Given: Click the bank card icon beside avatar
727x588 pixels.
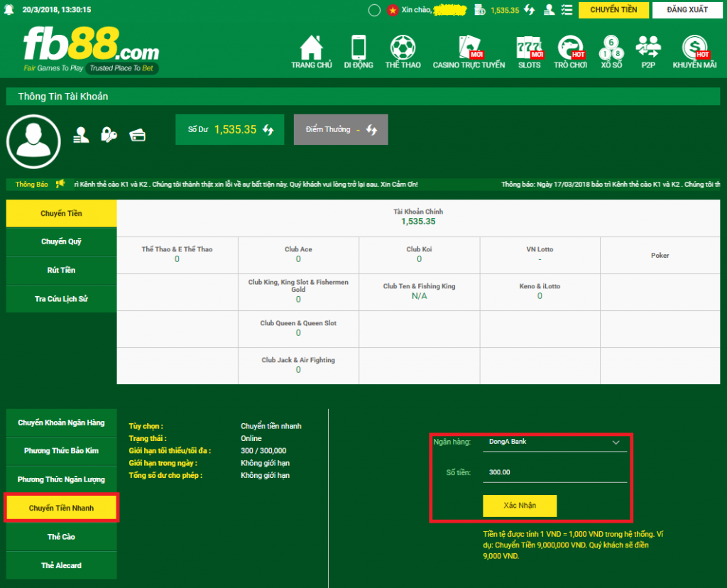Looking at the screenshot, I should (x=137, y=135).
